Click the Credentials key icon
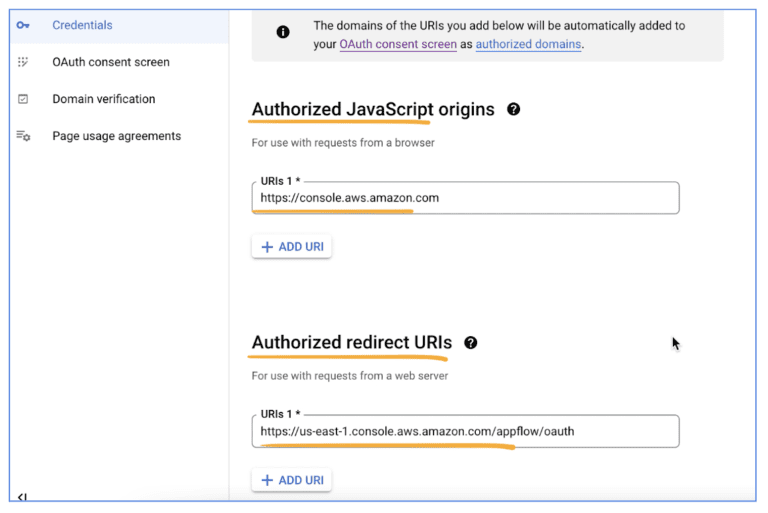 [x=23, y=25]
